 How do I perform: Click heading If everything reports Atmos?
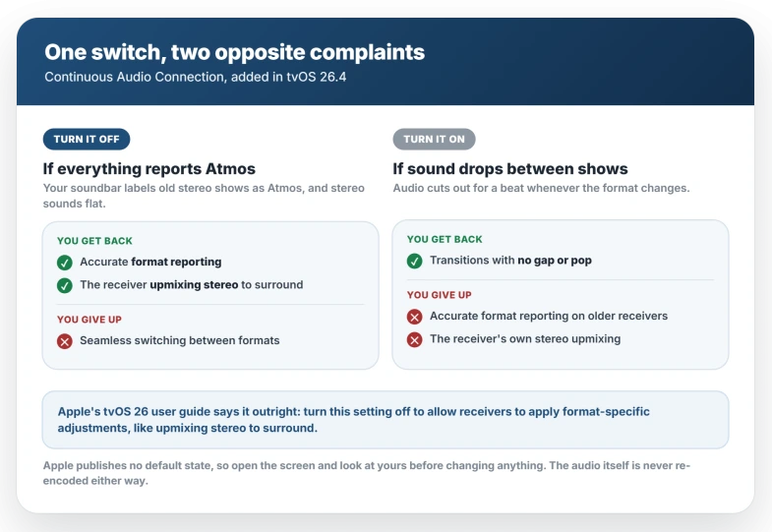point(149,169)
